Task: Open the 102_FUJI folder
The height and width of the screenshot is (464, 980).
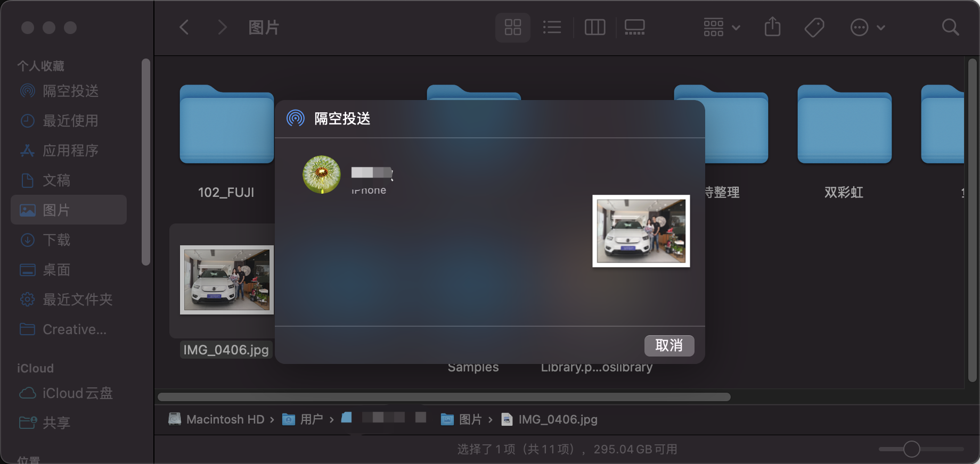Action: point(226,126)
